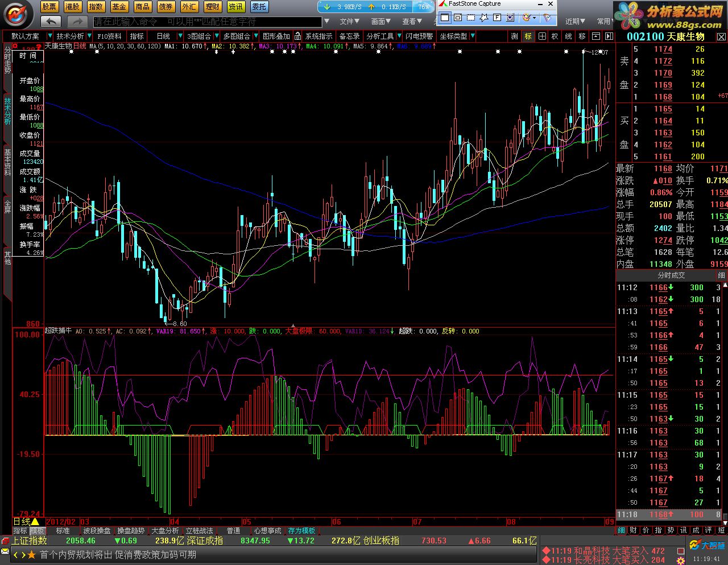Click the crosshair grid icon
The height and width of the screenshot is (565, 728).
click(x=542, y=36)
